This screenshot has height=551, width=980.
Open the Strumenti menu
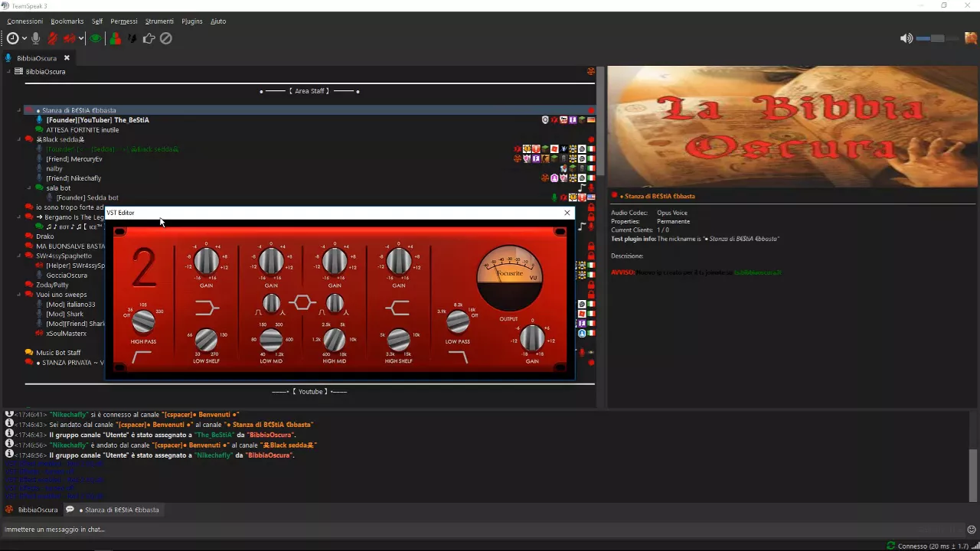159,21
